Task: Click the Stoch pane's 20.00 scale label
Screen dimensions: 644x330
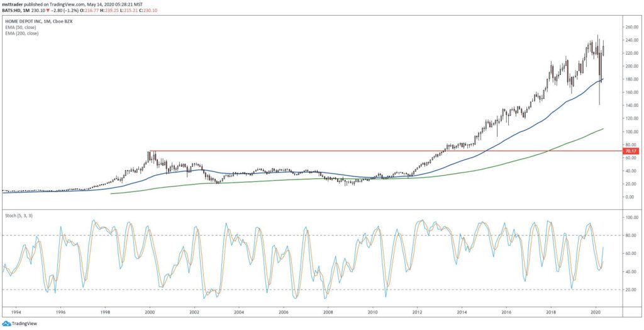Action: click(x=630, y=290)
